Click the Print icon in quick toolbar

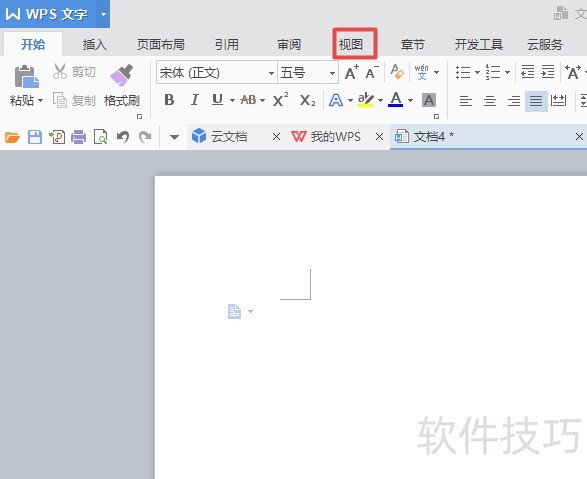[x=79, y=137]
